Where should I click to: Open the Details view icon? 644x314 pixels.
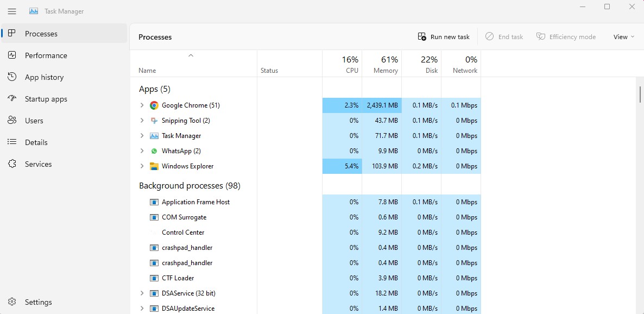pyautogui.click(x=11, y=142)
